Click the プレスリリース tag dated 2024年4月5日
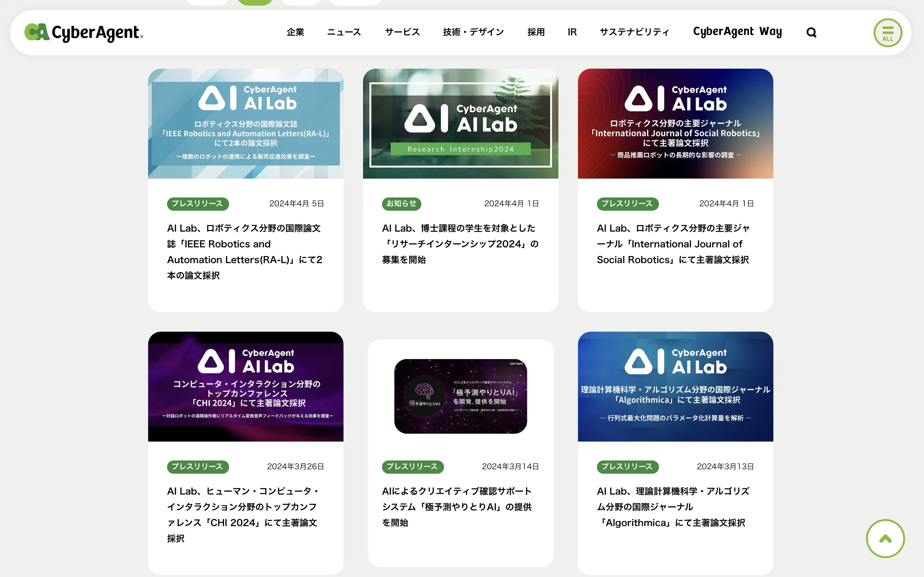The height and width of the screenshot is (577, 924). (198, 204)
